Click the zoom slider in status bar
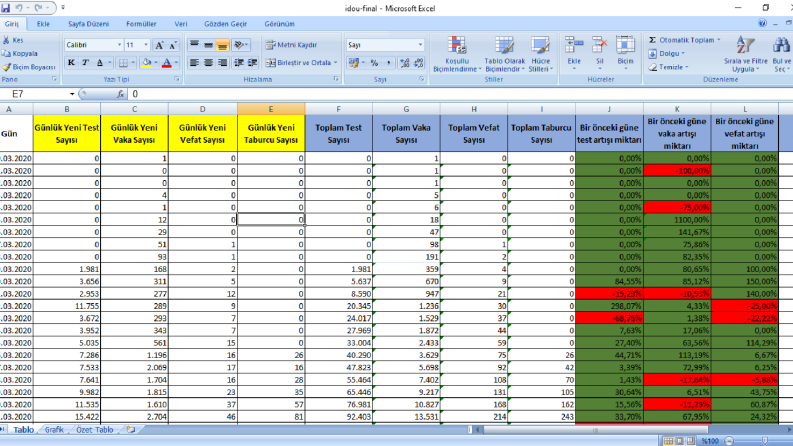 (x=764, y=441)
